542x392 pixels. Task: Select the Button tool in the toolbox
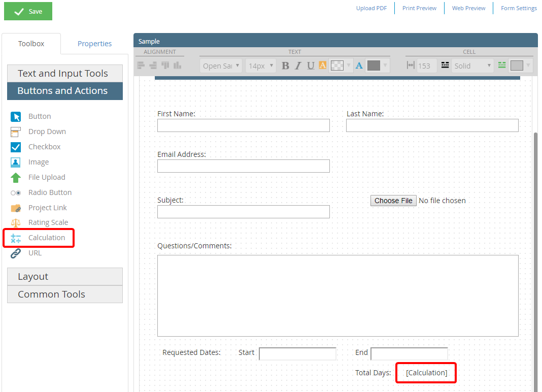coord(39,116)
